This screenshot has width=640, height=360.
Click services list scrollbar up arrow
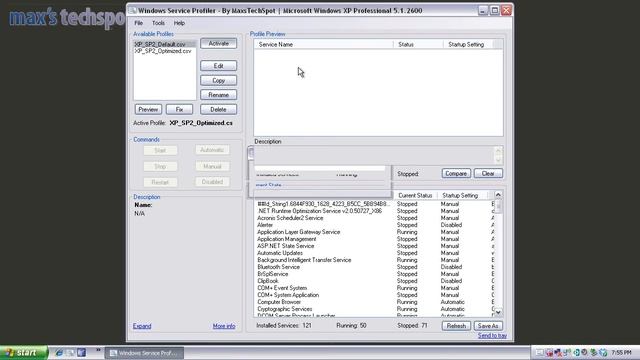click(498, 195)
